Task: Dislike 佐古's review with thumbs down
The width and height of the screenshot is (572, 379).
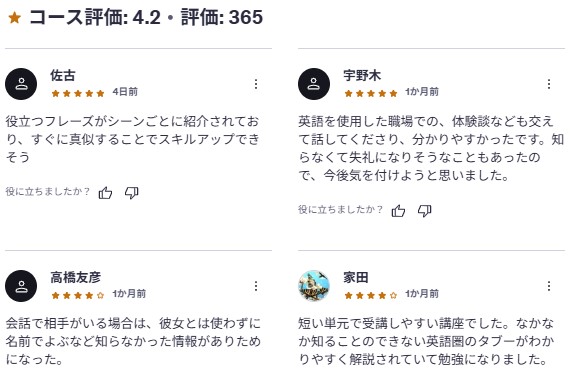Action: click(132, 193)
